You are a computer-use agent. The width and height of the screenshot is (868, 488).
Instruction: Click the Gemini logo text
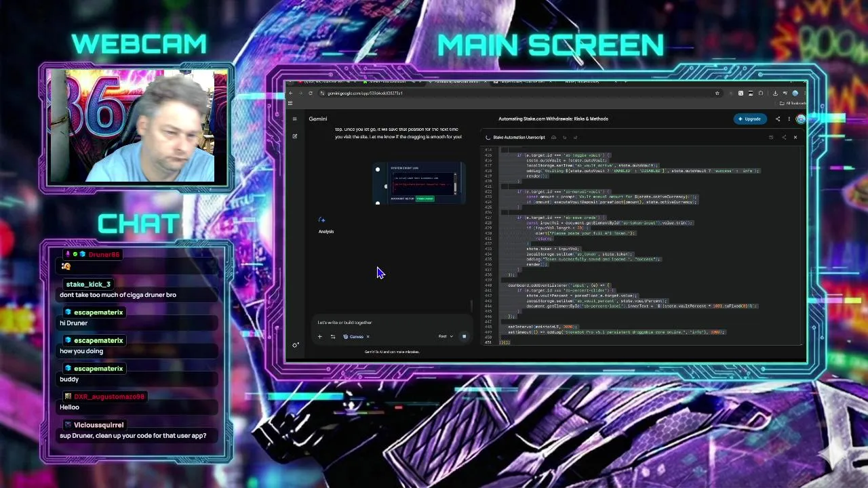pyautogui.click(x=318, y=119)
